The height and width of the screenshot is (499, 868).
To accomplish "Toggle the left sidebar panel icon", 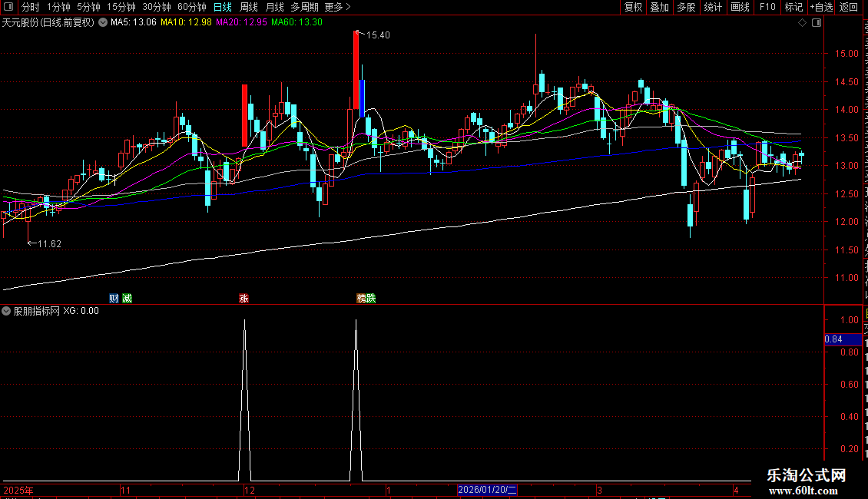I will [x=8, y=7].
